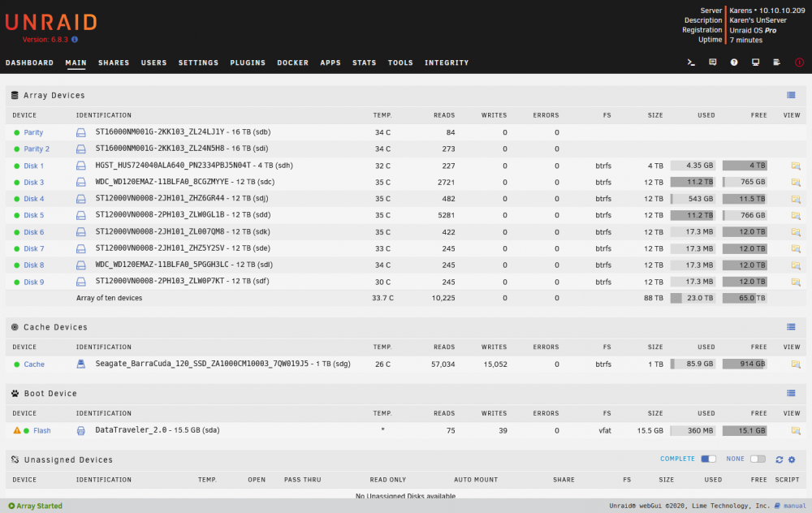This screenshot has width=812, height=513.
Task: Open the Parity 2 device link
Action: pos(37,149)
